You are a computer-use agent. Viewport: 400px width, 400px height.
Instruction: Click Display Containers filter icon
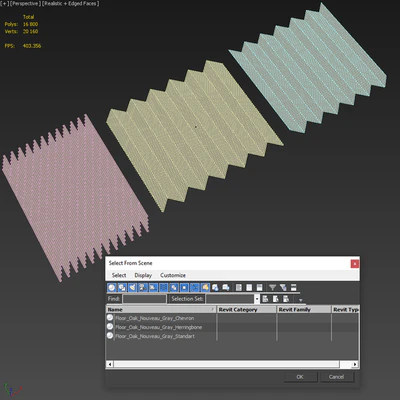click(205, 287)
